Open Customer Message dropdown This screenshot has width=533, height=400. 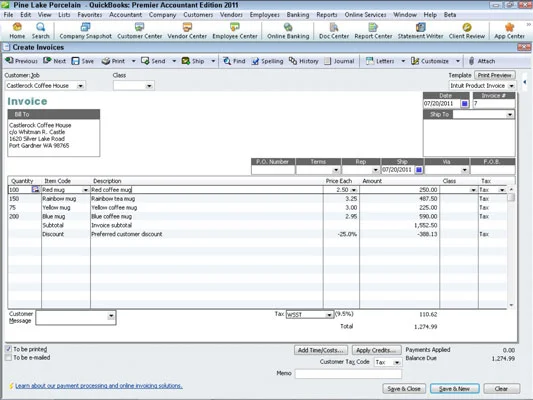[x=111, y=316]
